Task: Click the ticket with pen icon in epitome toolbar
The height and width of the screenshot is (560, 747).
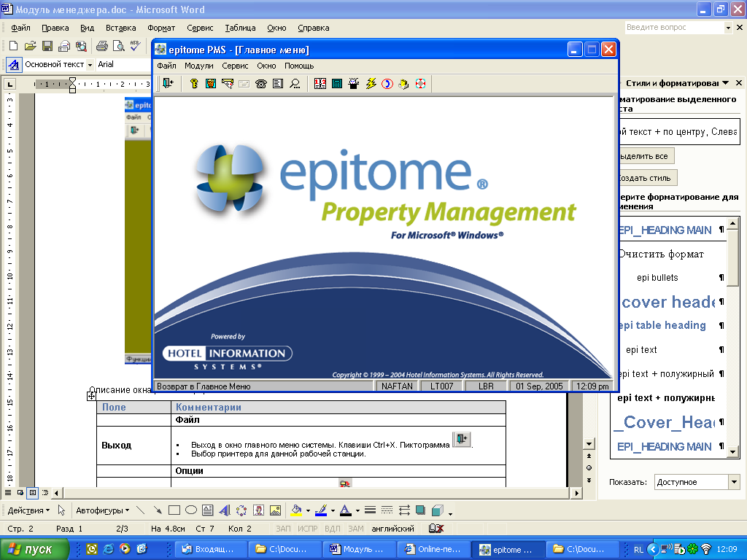Action: 228,84
